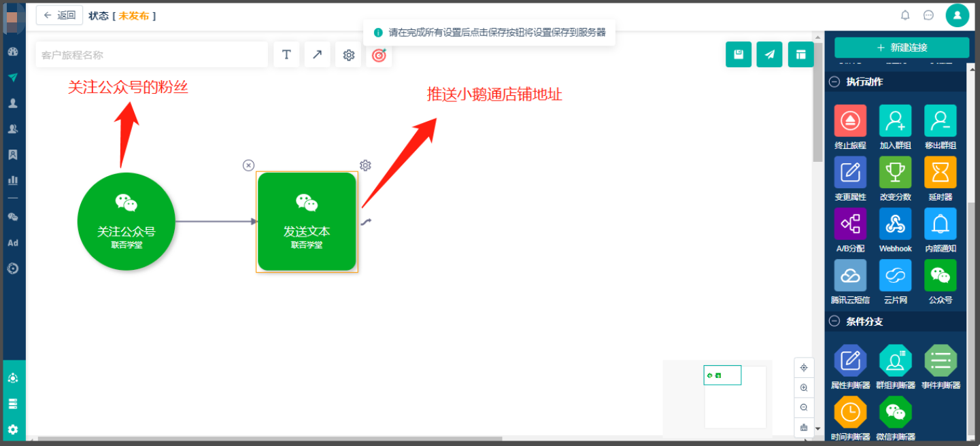
Task: Click the server stack sidebar icon
Action: (x=12, y=404)
